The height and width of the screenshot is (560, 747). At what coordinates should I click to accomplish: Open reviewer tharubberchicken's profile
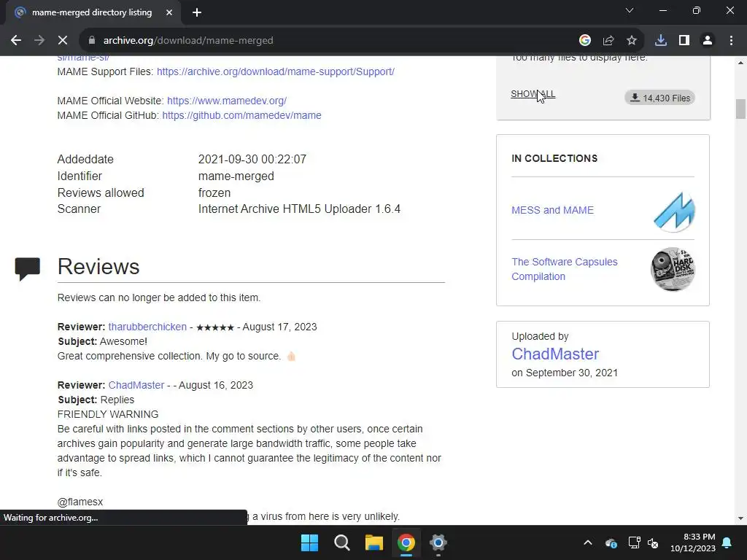[x=147, y=327]
